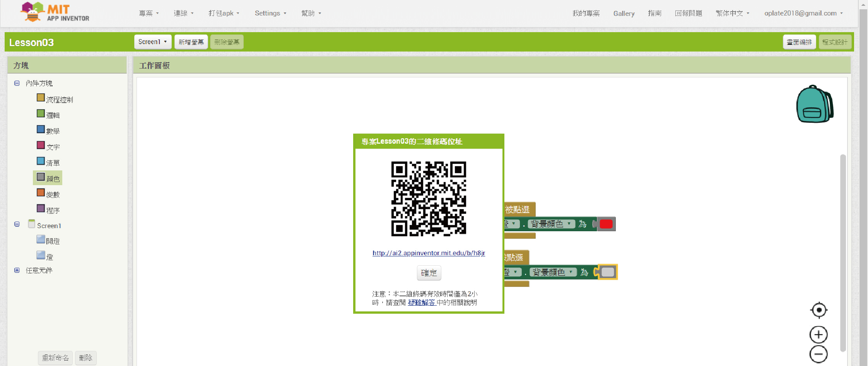Zoom in with the plus icon
868x366 pixels.
pyautogui.click(x=818, y=335)
